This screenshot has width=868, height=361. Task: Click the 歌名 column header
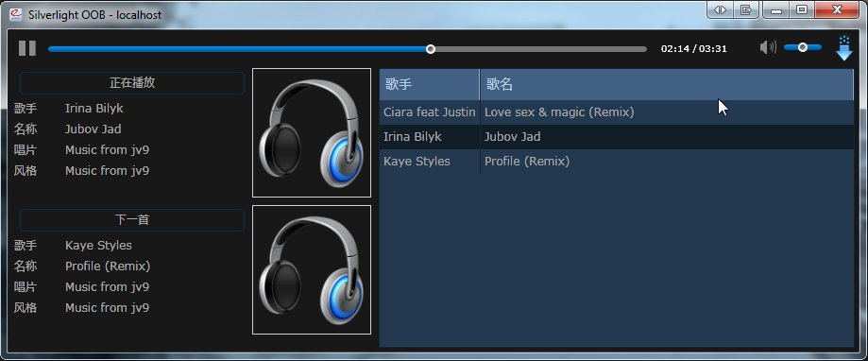(667, 84)
